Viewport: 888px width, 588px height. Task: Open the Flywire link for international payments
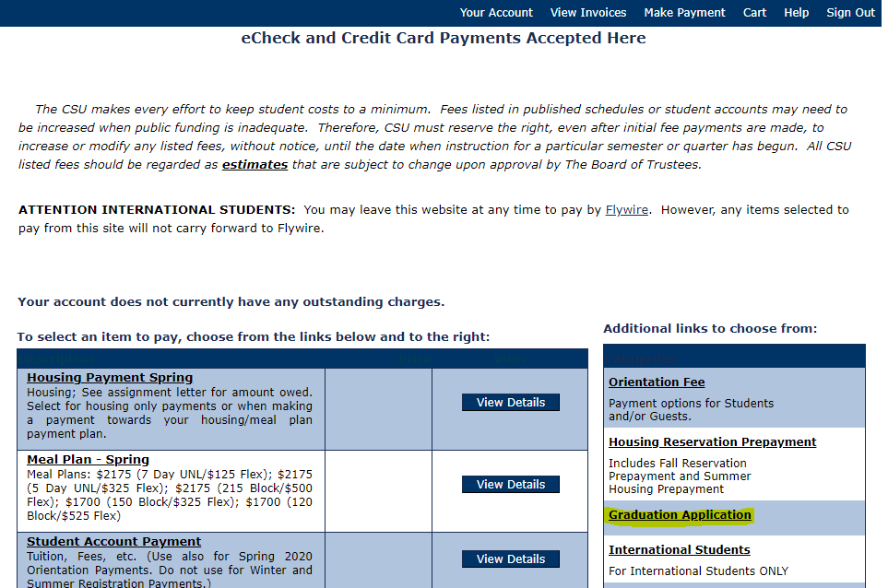(626, 209)
